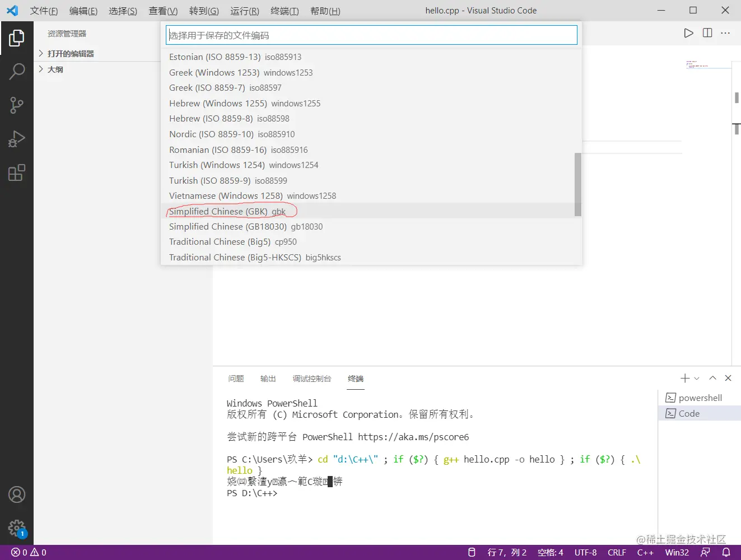This screenshot has height=560, width=741.
Task: Focus the encoding search input field
Action: pos(371,35)
